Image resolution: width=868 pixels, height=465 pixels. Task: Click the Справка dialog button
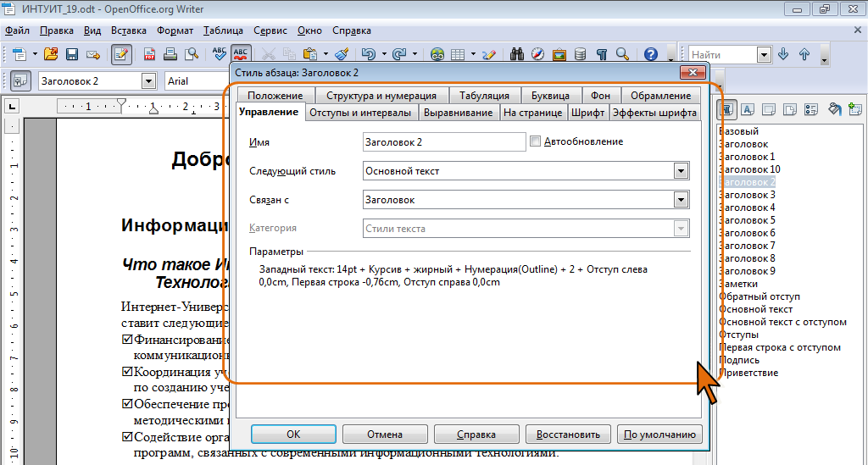click(476, 434)
